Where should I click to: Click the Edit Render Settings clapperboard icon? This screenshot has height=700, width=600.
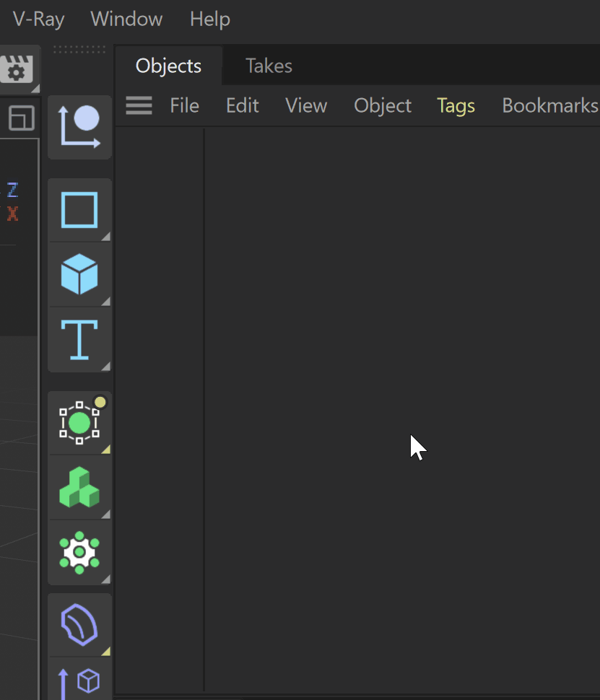17,69
